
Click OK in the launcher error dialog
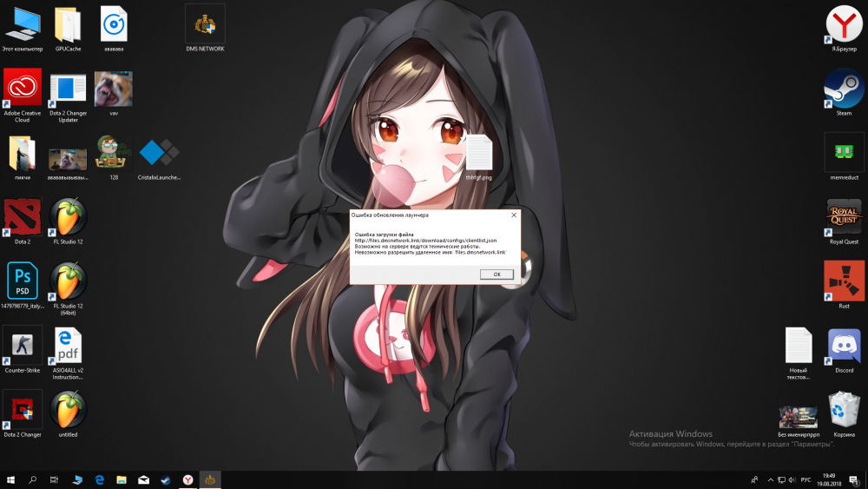click(x=496, y=274)
